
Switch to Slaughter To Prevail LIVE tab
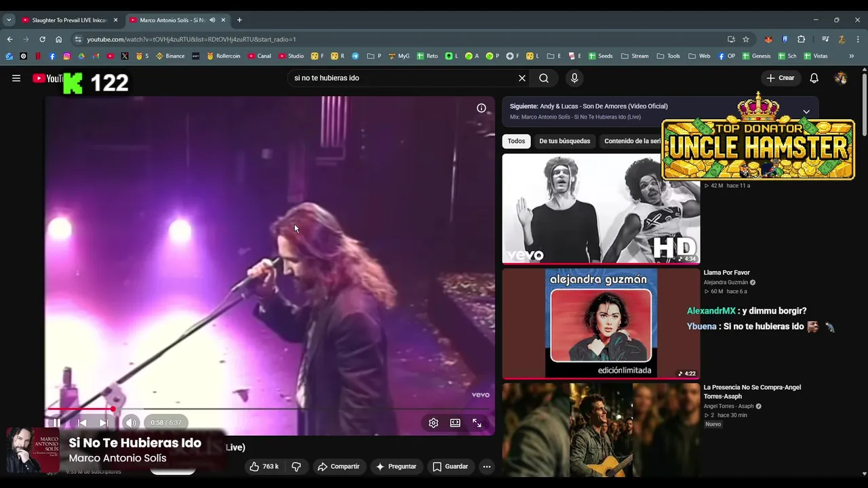[68, 20]
